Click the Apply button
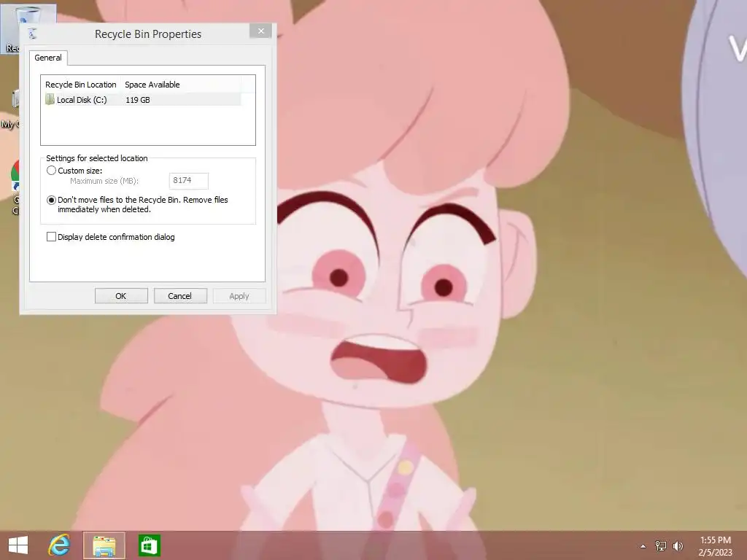This screenshot has height=560, width=747. pos(239,296)
